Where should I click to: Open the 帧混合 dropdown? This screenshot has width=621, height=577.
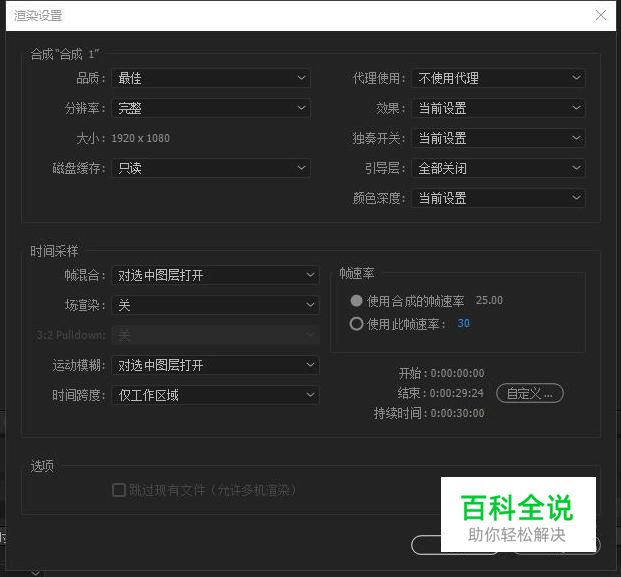(215, 275)
